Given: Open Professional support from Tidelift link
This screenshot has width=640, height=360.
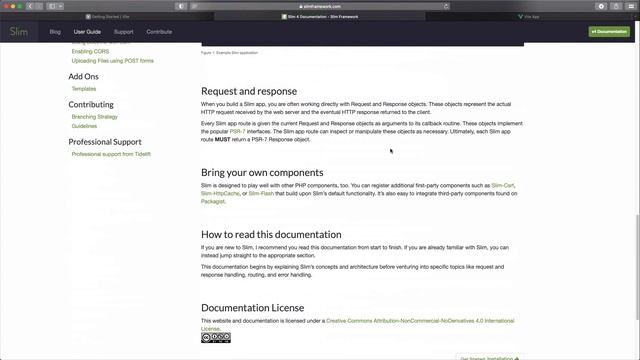Looking at the screenshot, I should tap(111, 154).
